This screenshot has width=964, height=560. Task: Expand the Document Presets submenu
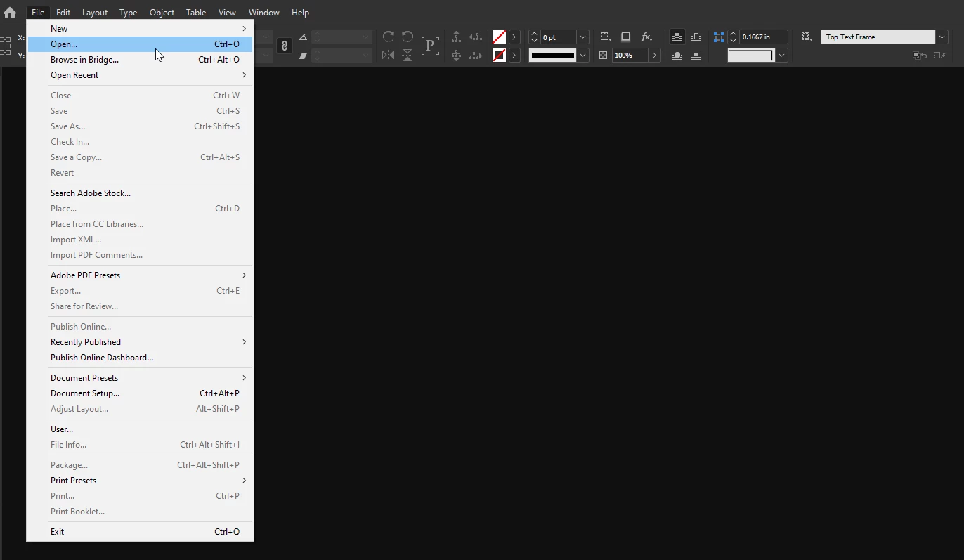pos(140,378)
